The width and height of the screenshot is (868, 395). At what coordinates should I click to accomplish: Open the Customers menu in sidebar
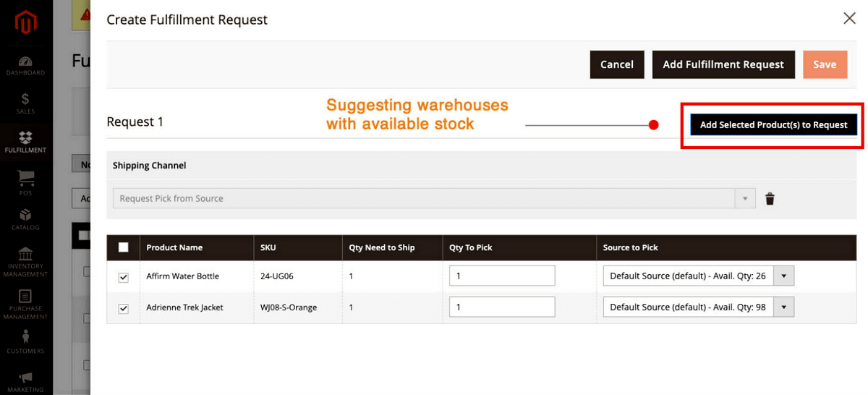tap(25, 341)
